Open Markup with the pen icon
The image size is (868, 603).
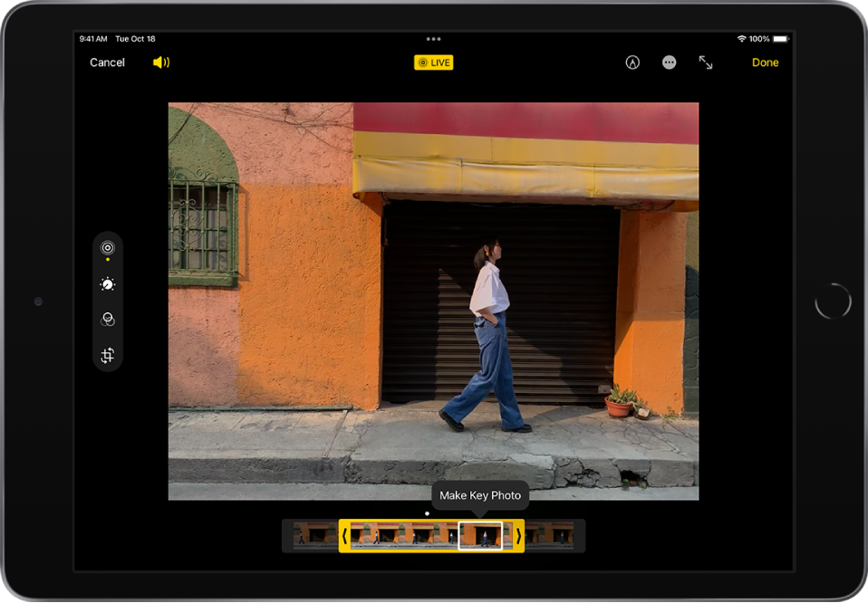pos(632,62)
